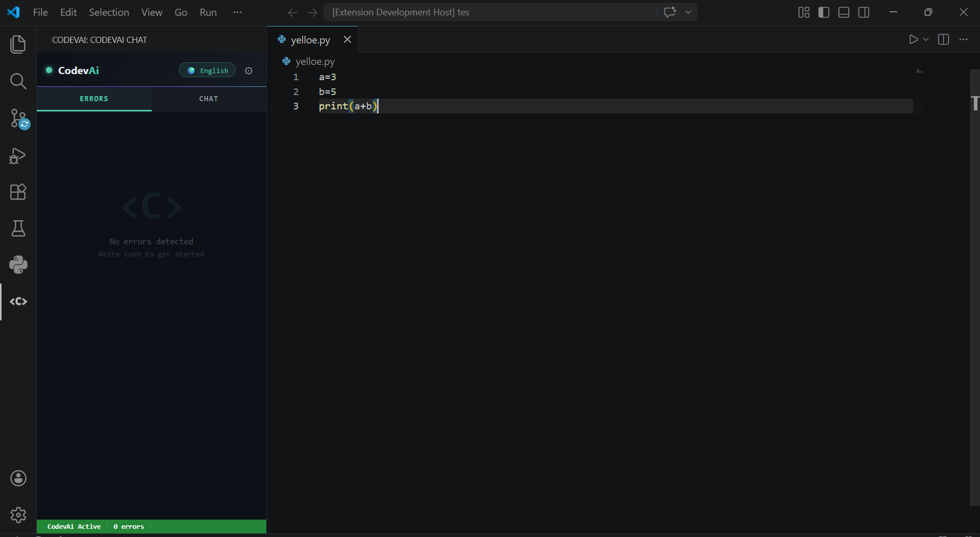Expand the Run options dropdown
The width and height of the screenshot is (980, 537).
pyautogui.click(x=926, y=39)
